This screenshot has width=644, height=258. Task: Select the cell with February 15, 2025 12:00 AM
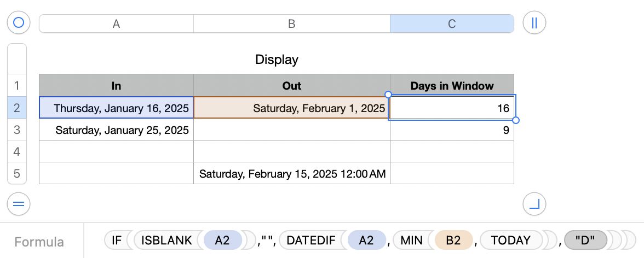pyautogui.click(x=292, y=174)
